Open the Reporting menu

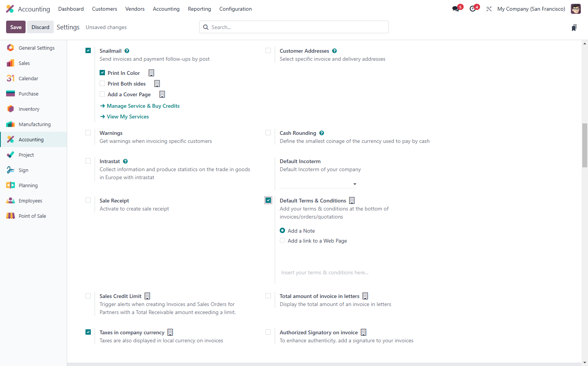tap(200, 9)
